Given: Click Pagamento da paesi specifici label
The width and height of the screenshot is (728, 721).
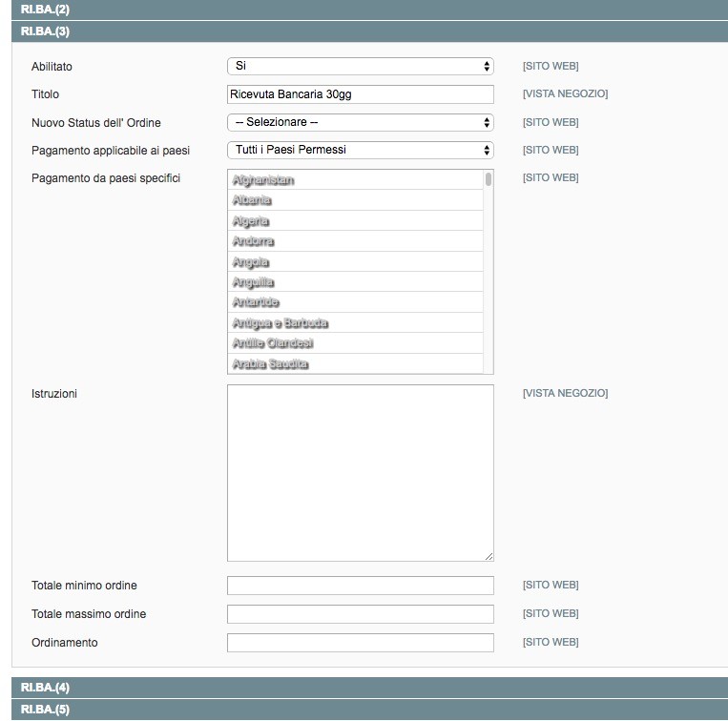Looking at the screenshot, I should click(x=106, y=178).
